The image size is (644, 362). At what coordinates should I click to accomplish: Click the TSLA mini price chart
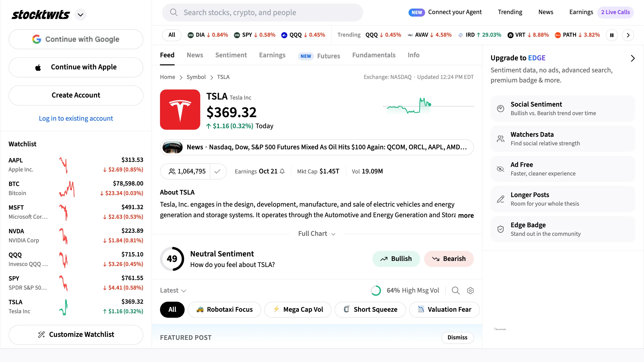[x=428, y=106]
